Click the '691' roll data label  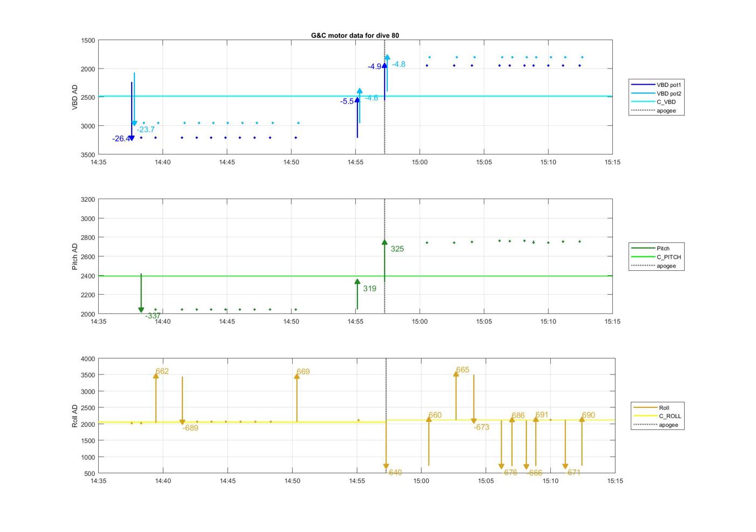pyautogui.click(x=542, y=415)
